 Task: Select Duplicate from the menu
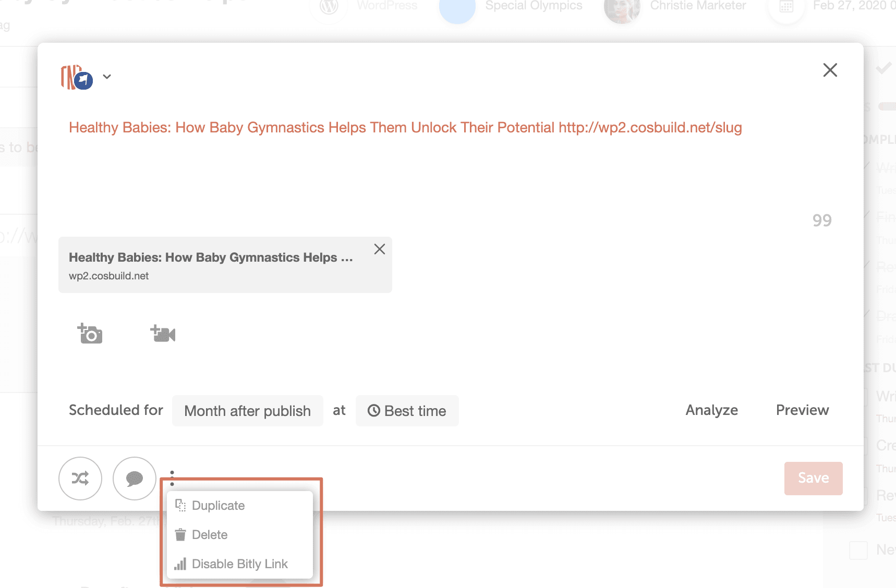pyautogui.click(x=218, y=506)
